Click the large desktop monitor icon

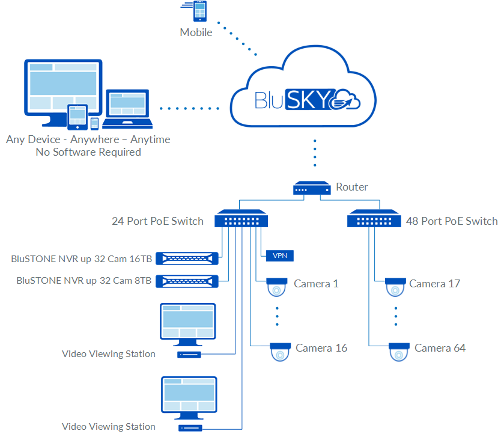coord(61,87)
